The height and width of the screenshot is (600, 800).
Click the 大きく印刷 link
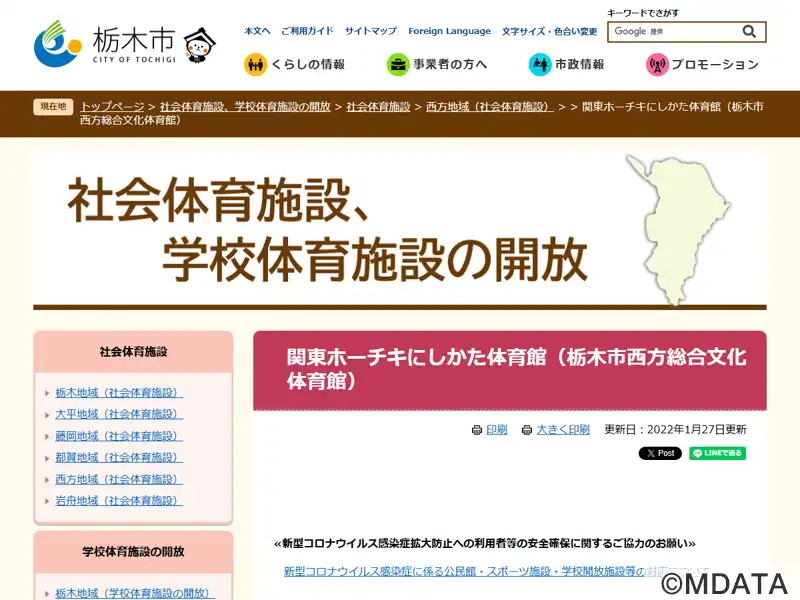pyautogui.click(x=563, y=430)
